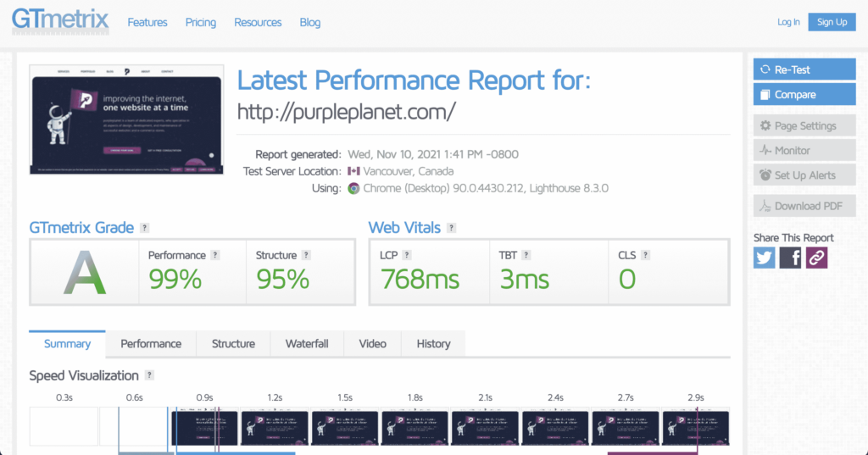Click the help icon next to GTmetrix Grade

[x=145, y=228]
